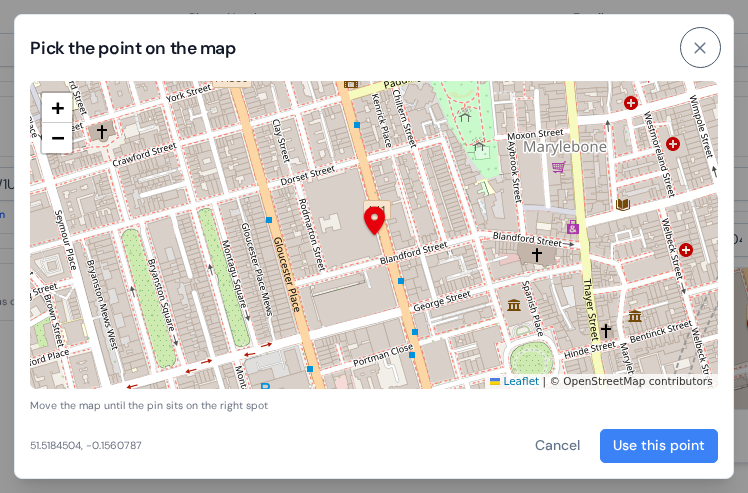748x493 pixels.
Task: Click the red hospital icon near Wimpole Street top
Action: click(x=631, y=102)
